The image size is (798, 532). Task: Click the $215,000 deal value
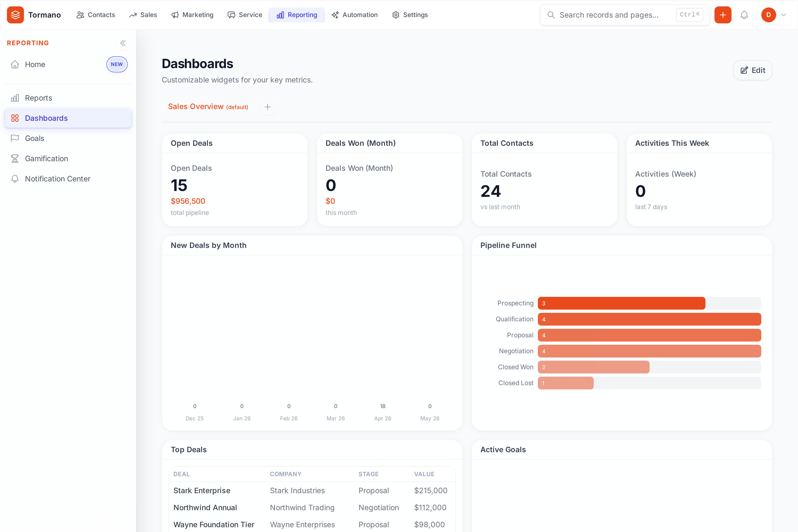point(431,491)
